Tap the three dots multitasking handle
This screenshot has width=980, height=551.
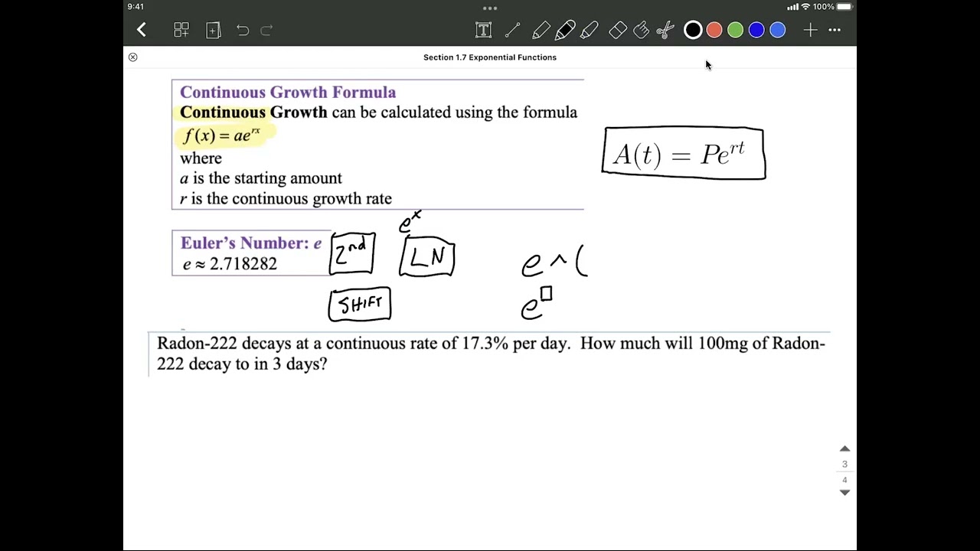click(490, 8)
